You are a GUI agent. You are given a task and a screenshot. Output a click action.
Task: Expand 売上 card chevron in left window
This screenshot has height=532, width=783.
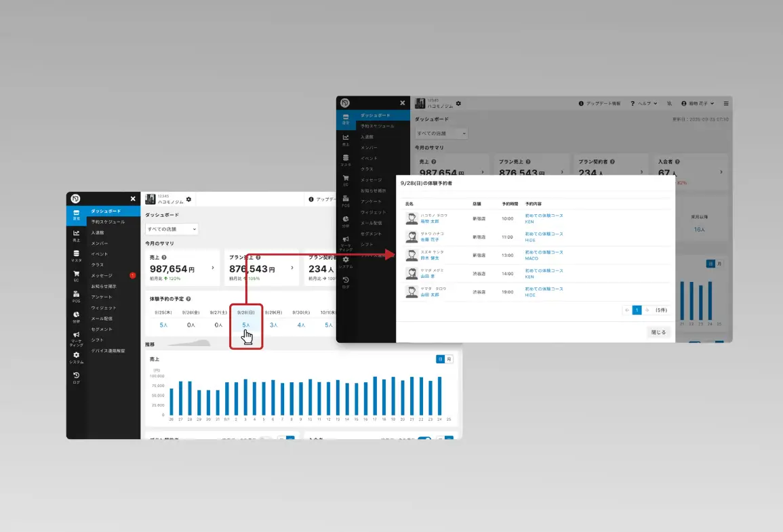(213, 268)
